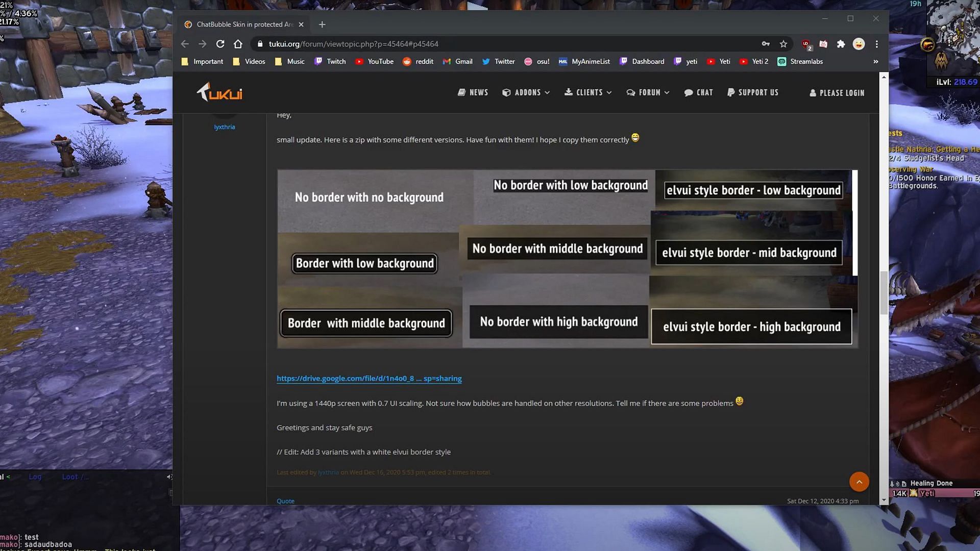Click the Tukui logo

pos(220,92)
